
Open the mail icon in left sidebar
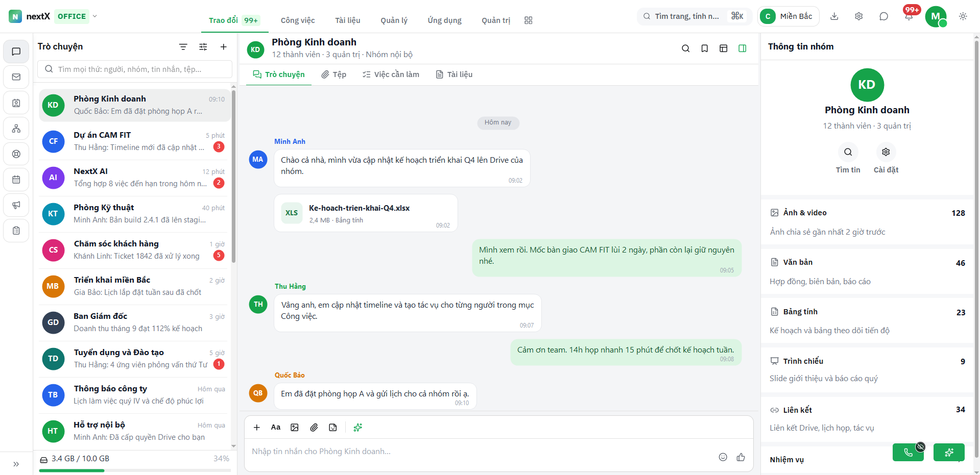point(16,77)
